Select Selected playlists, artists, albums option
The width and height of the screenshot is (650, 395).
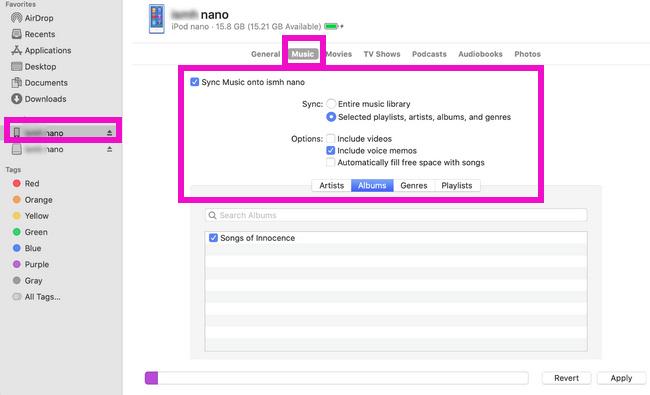point(331,117)
